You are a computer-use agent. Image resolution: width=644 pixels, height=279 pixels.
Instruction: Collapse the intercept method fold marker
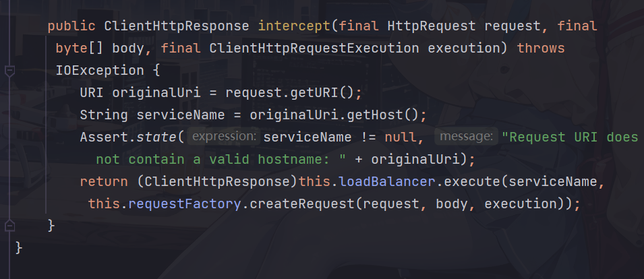(10, 71)
